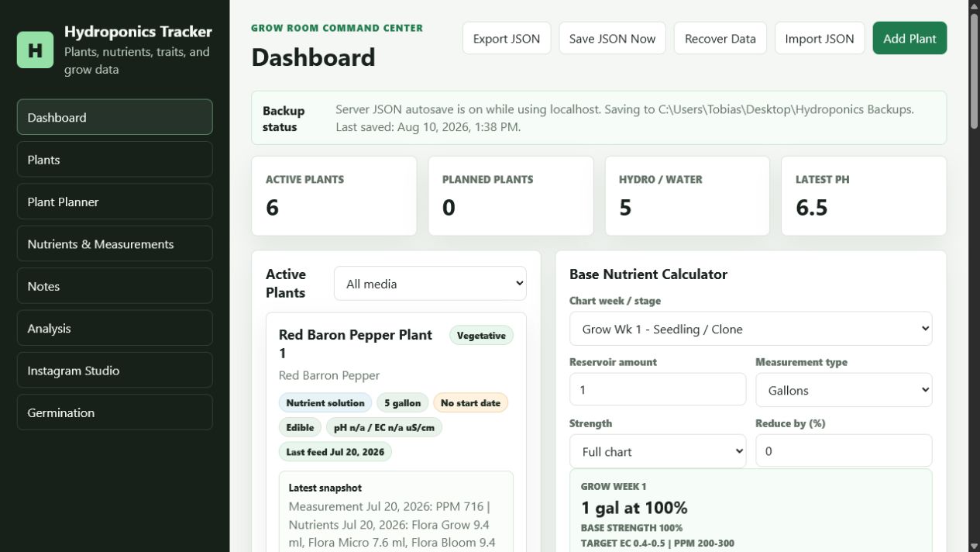
Task: Click the green Add Plant button
Action: 910,38
